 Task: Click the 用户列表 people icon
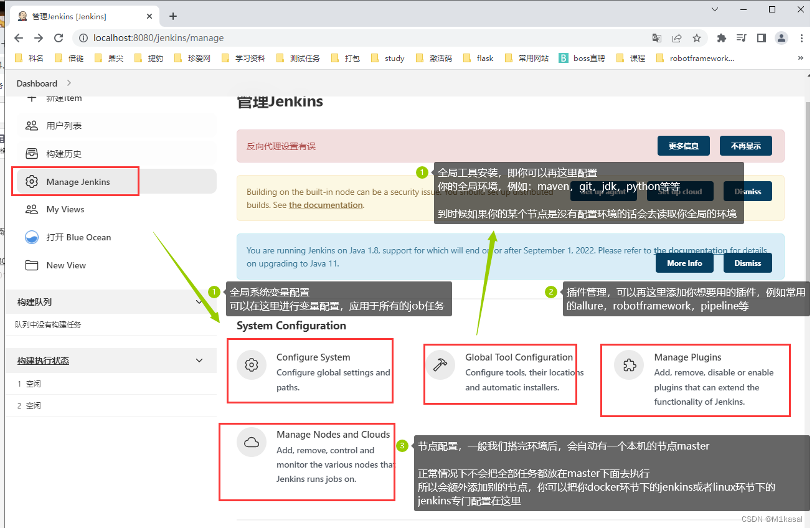pyautogui.click(x=32, y=125)
